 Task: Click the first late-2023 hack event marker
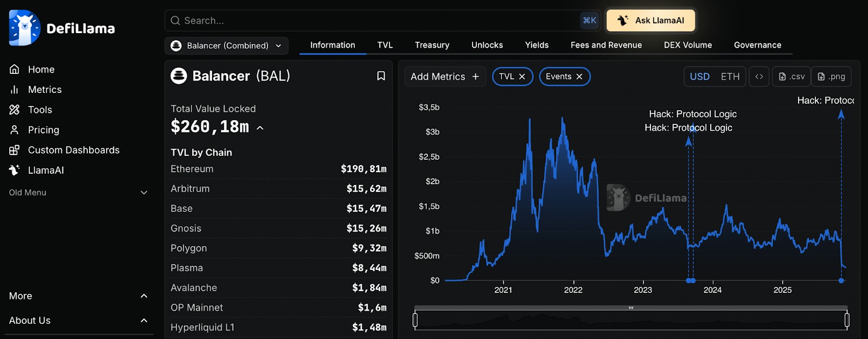(x=689, y=280)
